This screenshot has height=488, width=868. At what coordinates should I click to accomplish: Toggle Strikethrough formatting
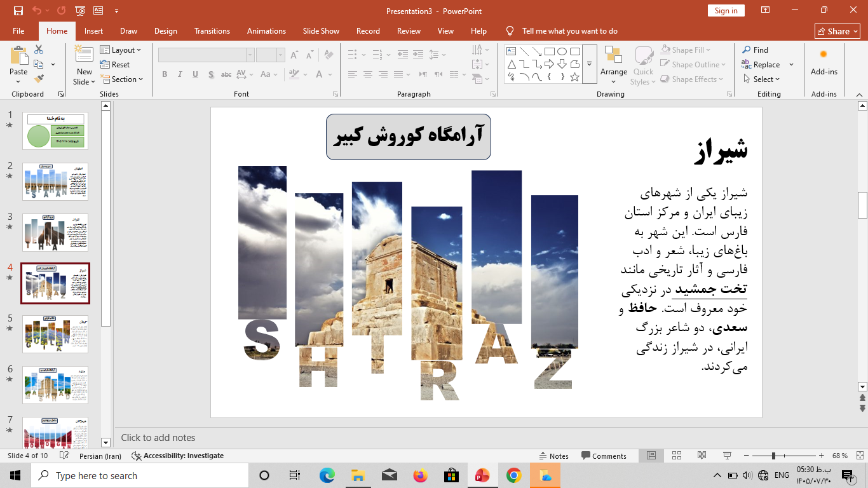coord(226,74)
